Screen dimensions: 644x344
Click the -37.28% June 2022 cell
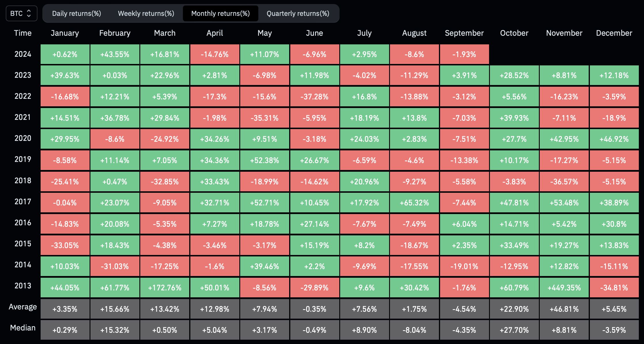point(314,97)
